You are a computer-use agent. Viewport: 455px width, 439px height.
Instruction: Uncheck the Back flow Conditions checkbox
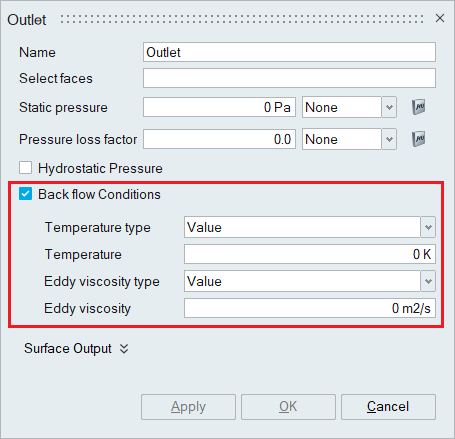[26, 194]
